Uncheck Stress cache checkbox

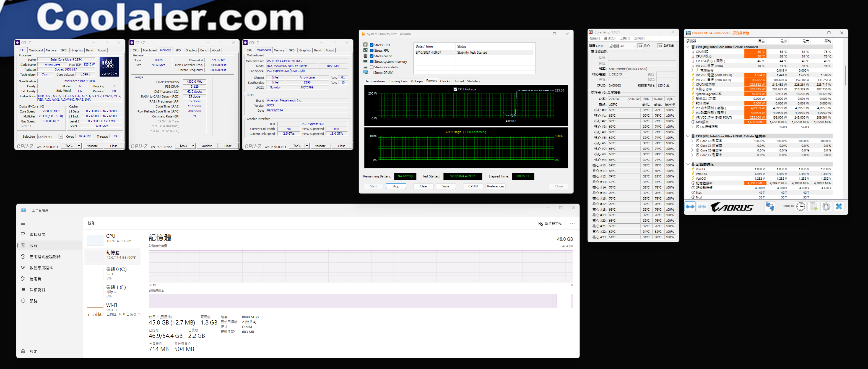click(372, 56)
